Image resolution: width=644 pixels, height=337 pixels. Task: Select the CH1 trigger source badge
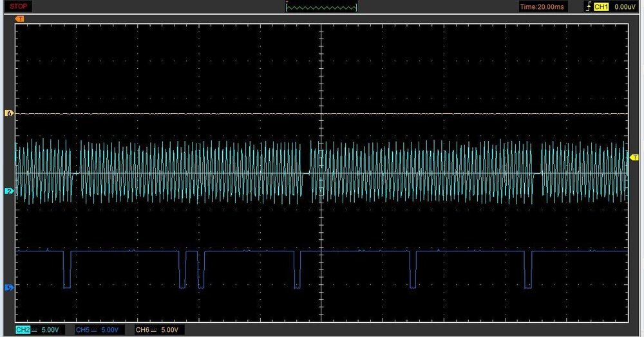pos(601,6)
